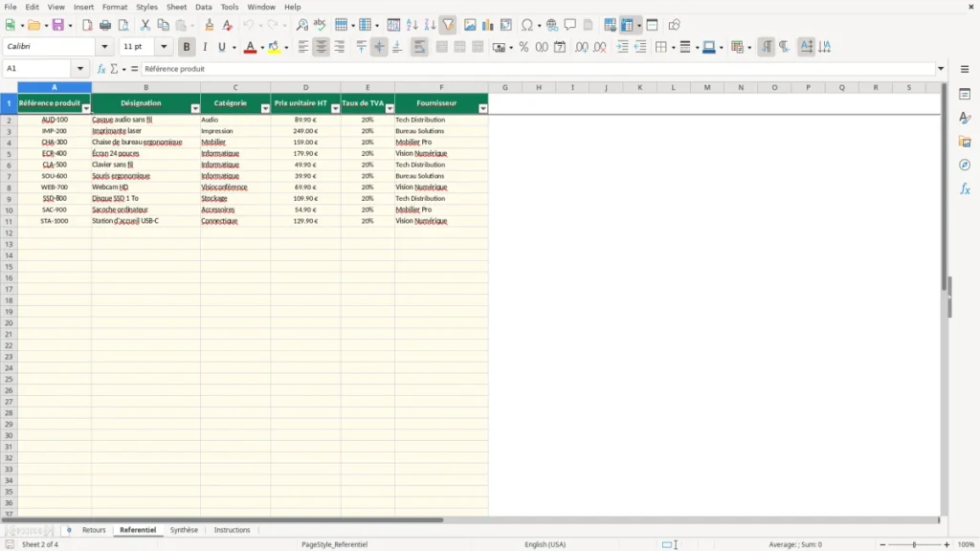Click the zoom slider handle
980x551 pixels.
click(914, 544)
